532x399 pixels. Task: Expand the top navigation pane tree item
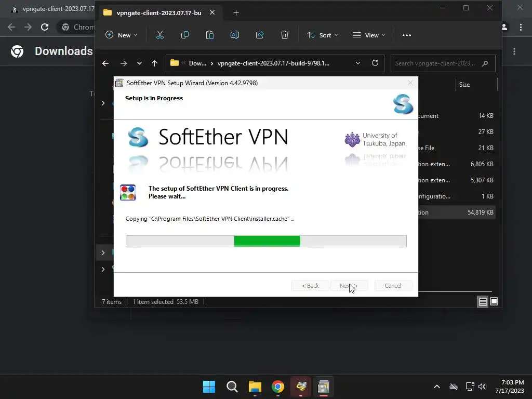(103, 103)
